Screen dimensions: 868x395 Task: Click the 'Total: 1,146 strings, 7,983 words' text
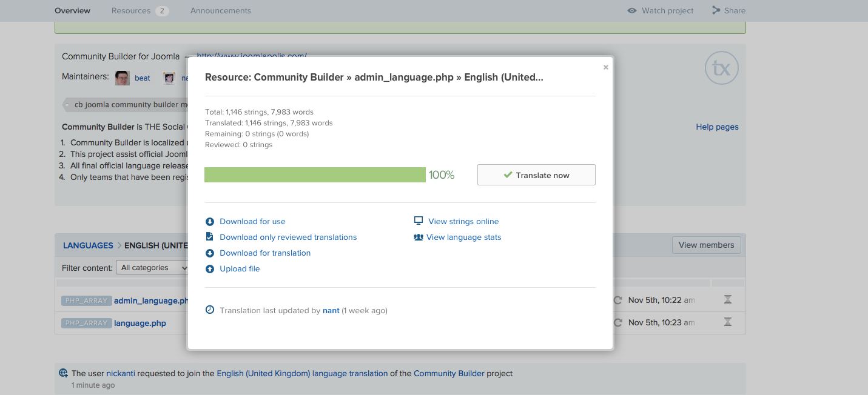click(x=259, y=112)
